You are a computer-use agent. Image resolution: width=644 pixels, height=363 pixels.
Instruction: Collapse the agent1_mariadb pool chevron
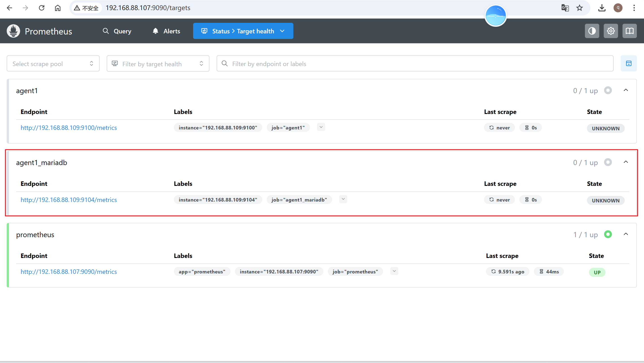[x=626, y=162]
